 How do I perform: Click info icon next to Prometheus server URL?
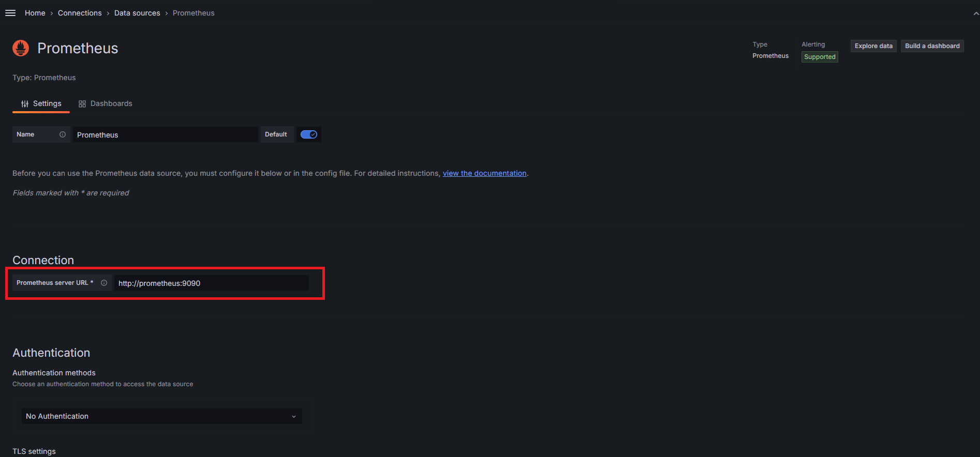(104, 283)
